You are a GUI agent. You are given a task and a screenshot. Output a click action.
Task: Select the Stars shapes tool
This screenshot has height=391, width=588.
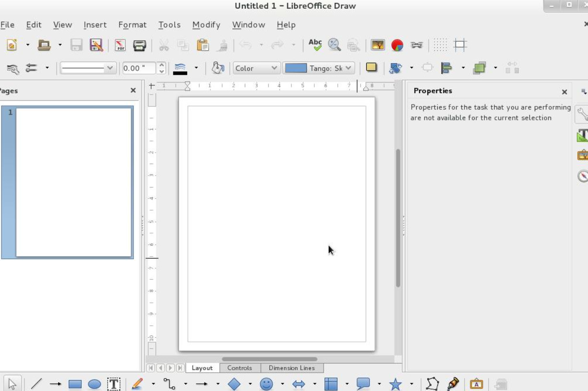pos(396,384)
